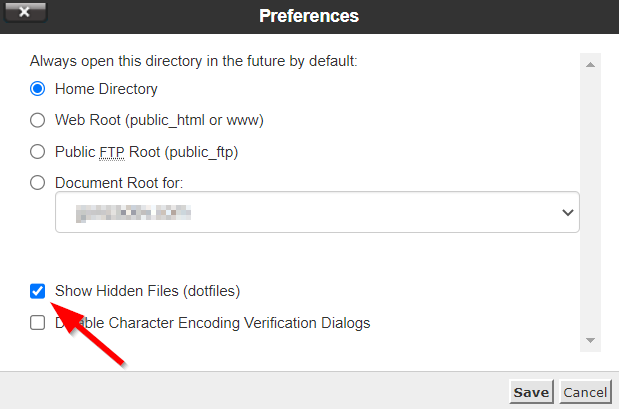Save the preferences
Image resolution: width=619 pixels, height=409 pixels.
pyautogui.click(x=531, y=392)
